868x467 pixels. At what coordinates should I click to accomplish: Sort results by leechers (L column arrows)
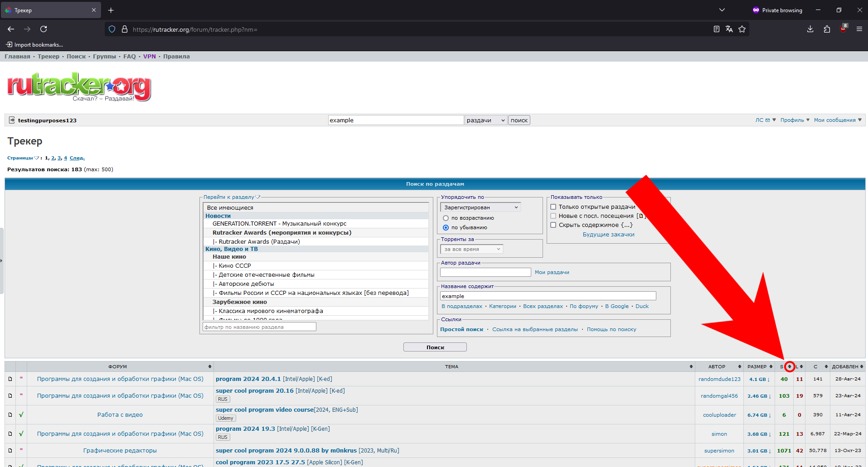pyautogui.click(x=801, y=366)
